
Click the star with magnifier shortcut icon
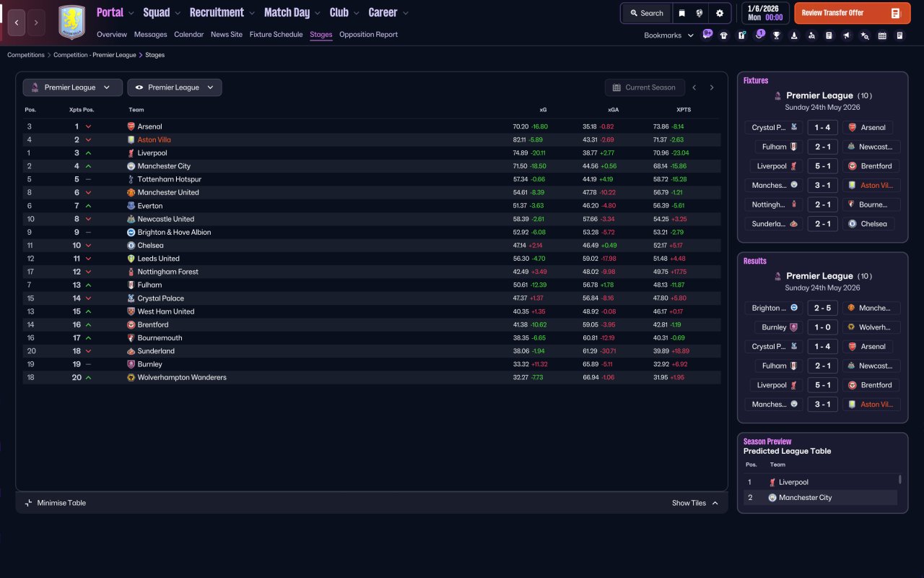coord(864,35)
